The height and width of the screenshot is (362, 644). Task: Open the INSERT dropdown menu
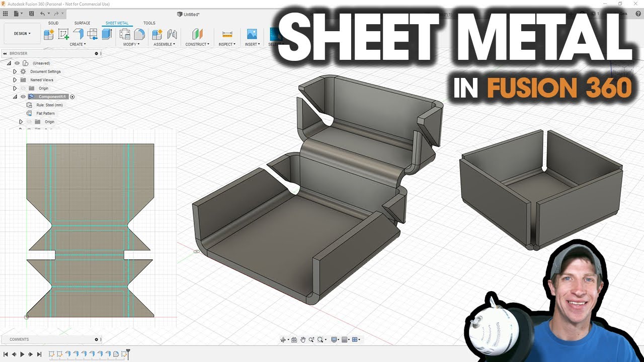[252, 44]
